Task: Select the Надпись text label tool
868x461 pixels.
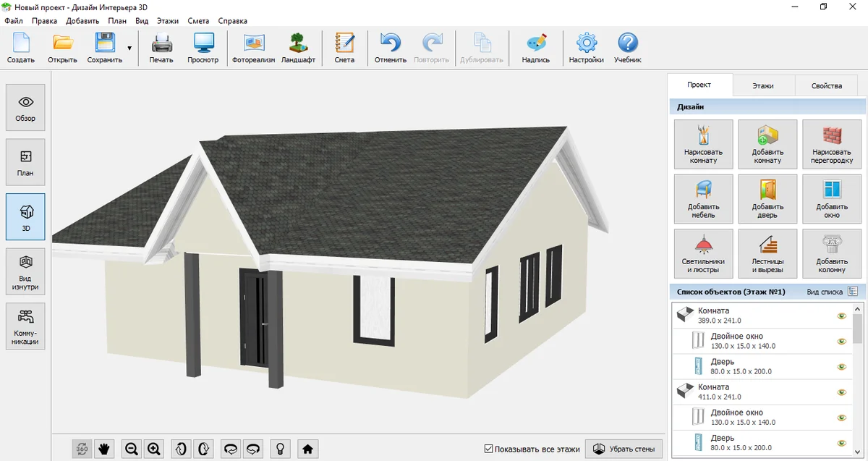Action: [x=535, y=48]
